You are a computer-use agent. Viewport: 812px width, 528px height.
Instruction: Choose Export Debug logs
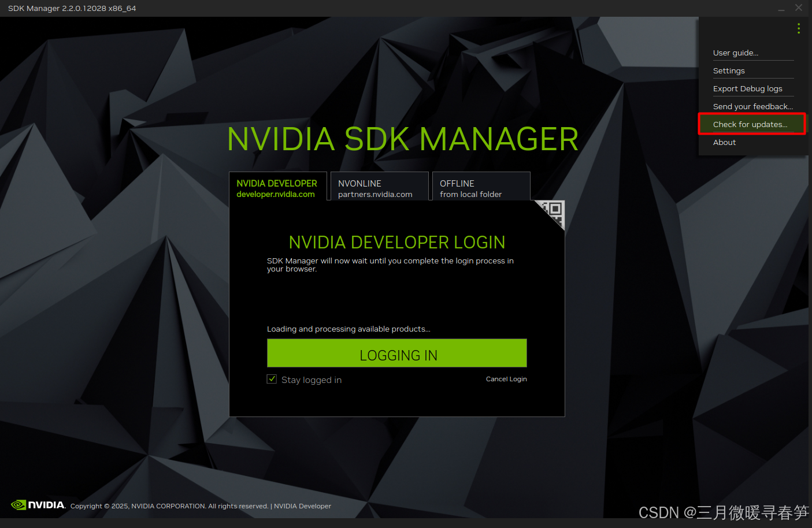pos(748,88)
